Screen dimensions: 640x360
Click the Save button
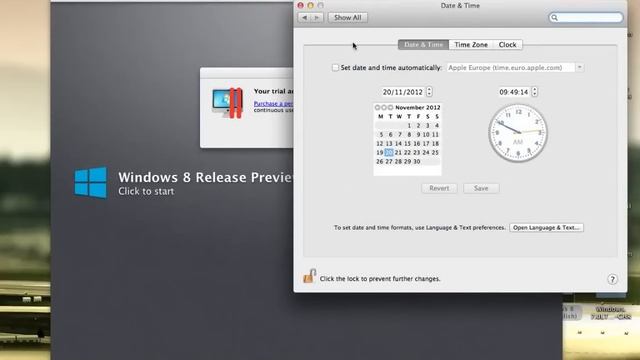[481, 188]
